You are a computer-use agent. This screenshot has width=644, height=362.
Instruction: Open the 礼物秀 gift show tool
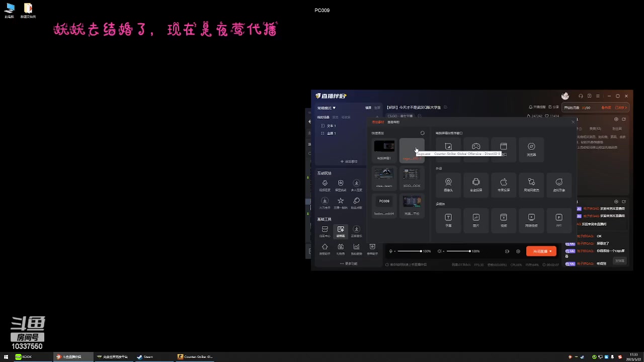click(x=341, y=249)
